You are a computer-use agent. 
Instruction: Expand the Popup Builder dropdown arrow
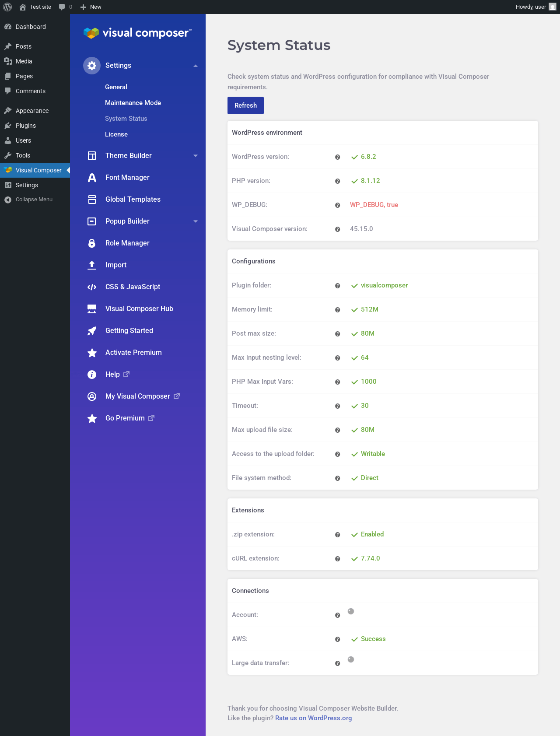pos(196,221)
